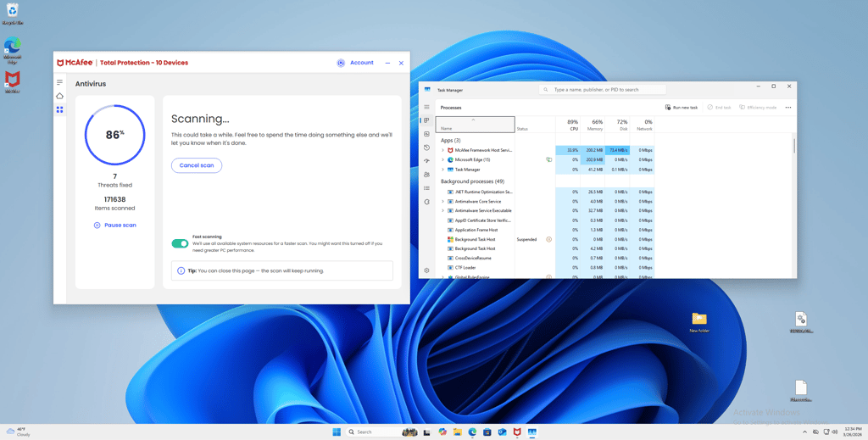Click the efficiency leaf icon on Microsoft Edge row
The height and width of the screenshot is (440, 868).
pyautogui.click(x=548, y=159)
